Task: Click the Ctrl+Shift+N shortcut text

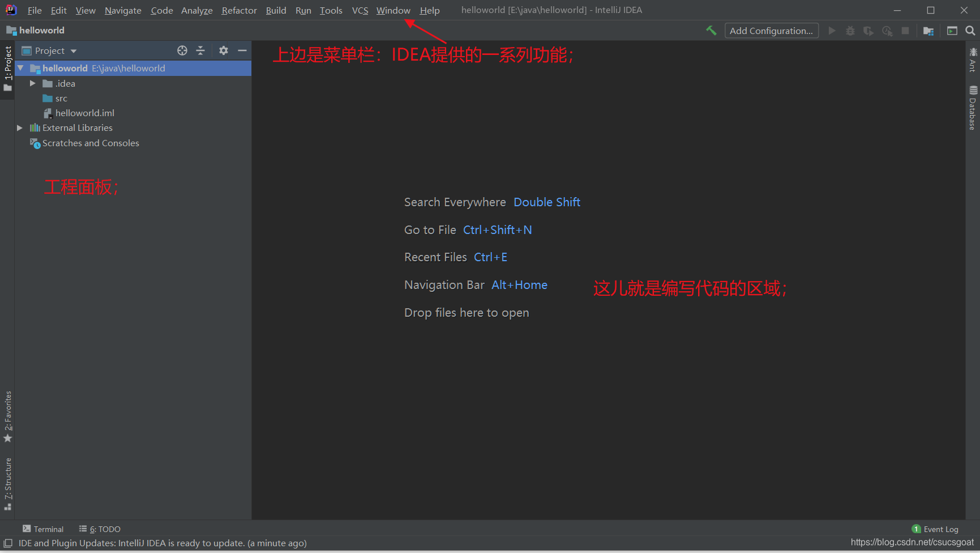Action: pyautogui.click(x=498, y=230)
